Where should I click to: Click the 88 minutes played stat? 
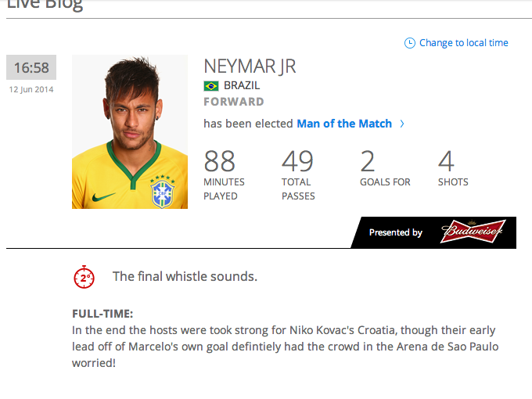224,175
